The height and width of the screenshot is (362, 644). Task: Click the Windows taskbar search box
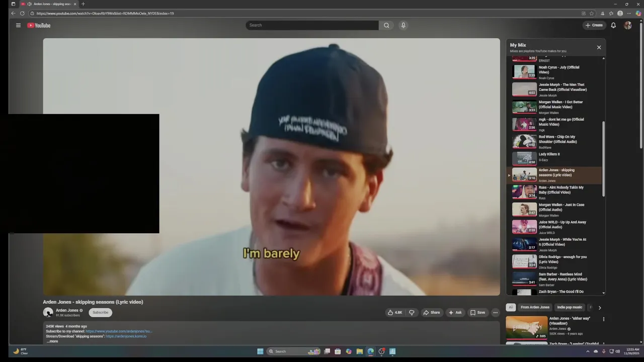click(x=294, y=351)
